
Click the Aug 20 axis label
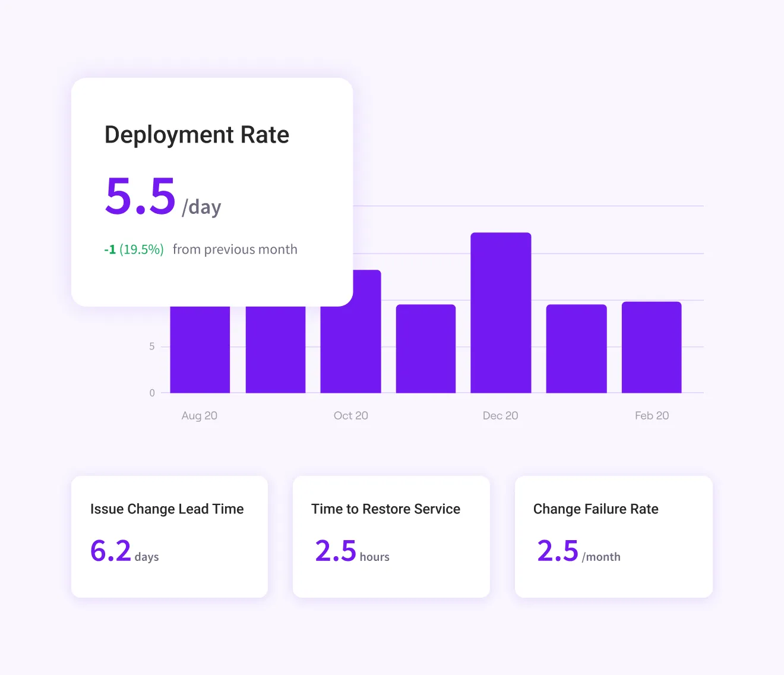(200, 415)
